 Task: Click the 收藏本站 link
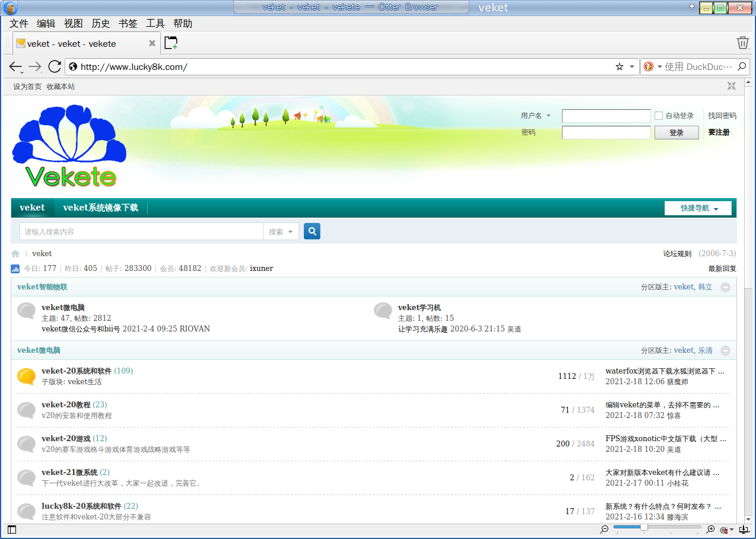pyautogui.click(x=61, y=87)
